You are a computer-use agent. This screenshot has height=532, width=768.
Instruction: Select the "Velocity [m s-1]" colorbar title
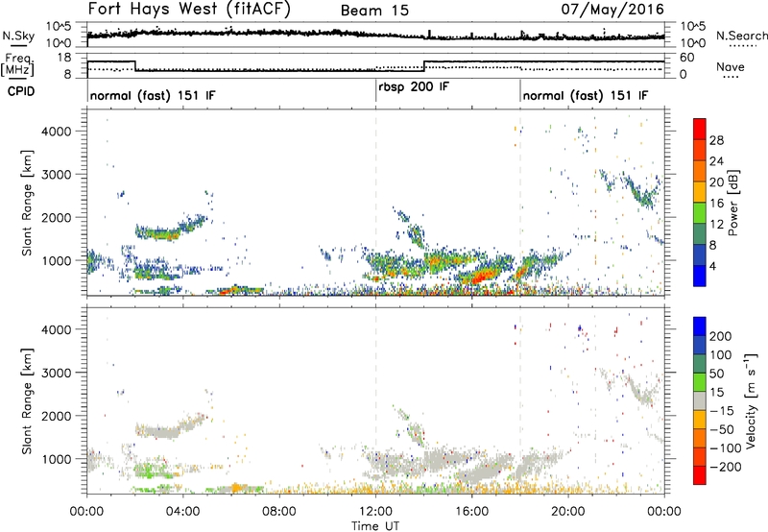751,400
